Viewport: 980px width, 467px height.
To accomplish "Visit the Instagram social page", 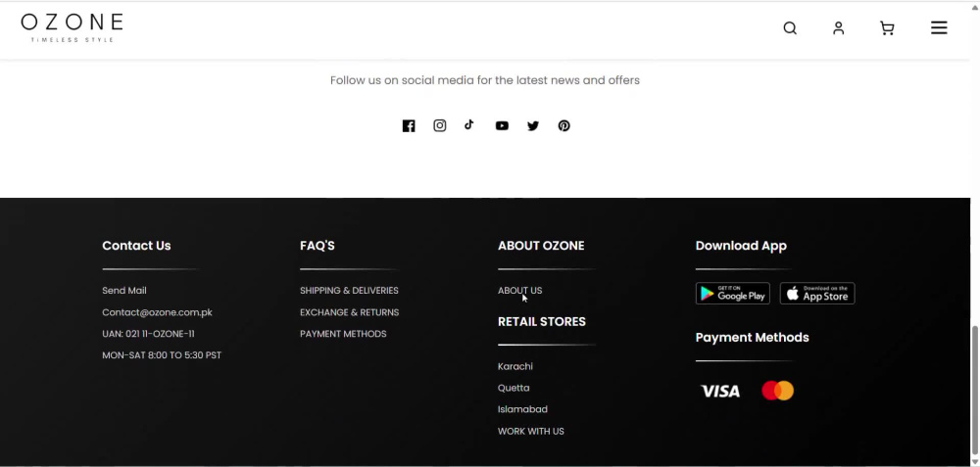I will (440, 125).
